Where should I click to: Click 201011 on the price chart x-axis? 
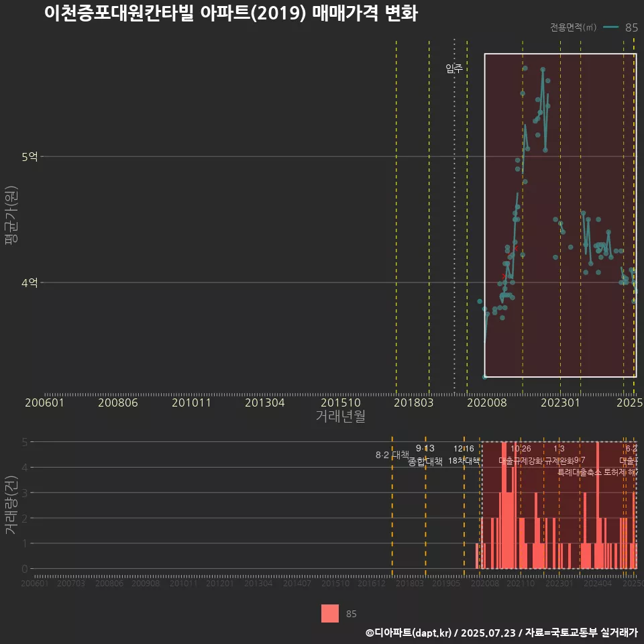tap(191, 402)
